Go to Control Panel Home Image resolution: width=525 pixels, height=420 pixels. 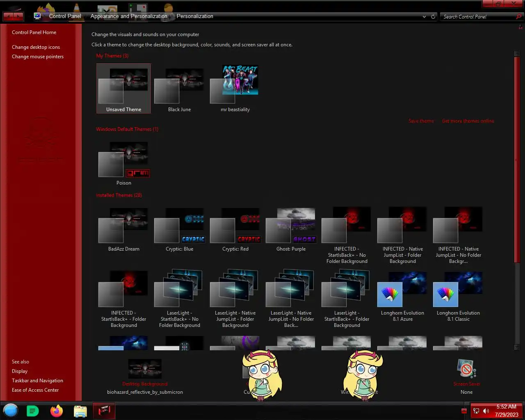(x=34, y=32)
